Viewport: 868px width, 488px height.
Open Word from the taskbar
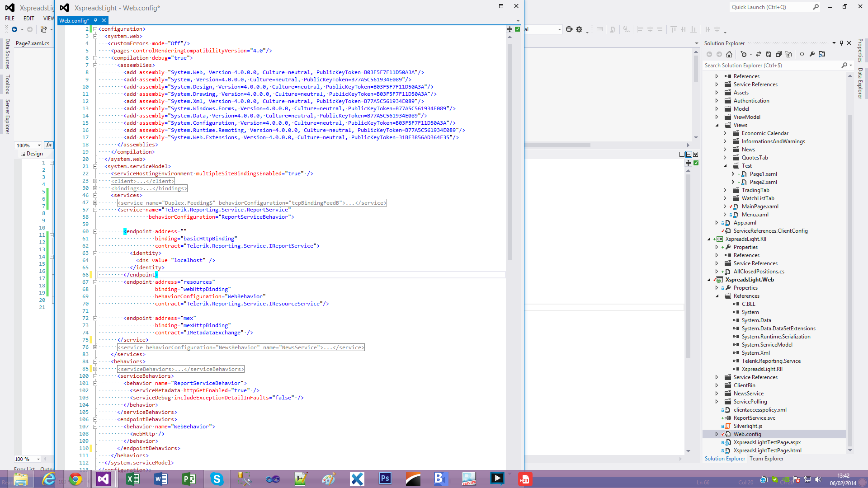click(x=160, y=479)
